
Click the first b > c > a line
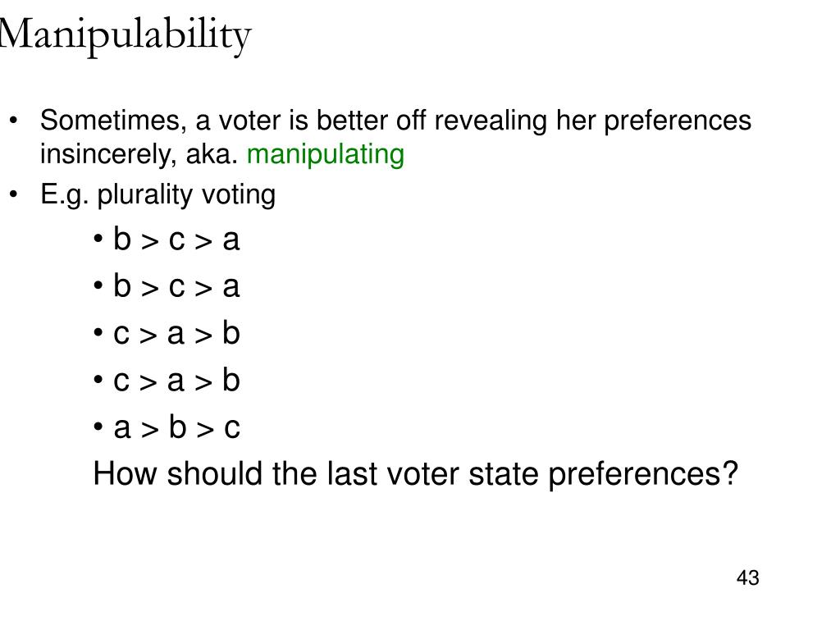pos(176,239)
